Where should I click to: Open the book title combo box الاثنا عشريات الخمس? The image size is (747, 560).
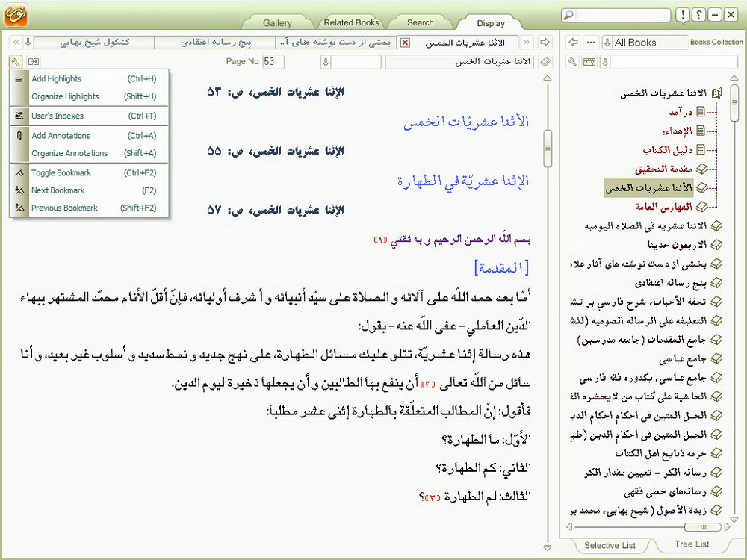click(459, 62)
